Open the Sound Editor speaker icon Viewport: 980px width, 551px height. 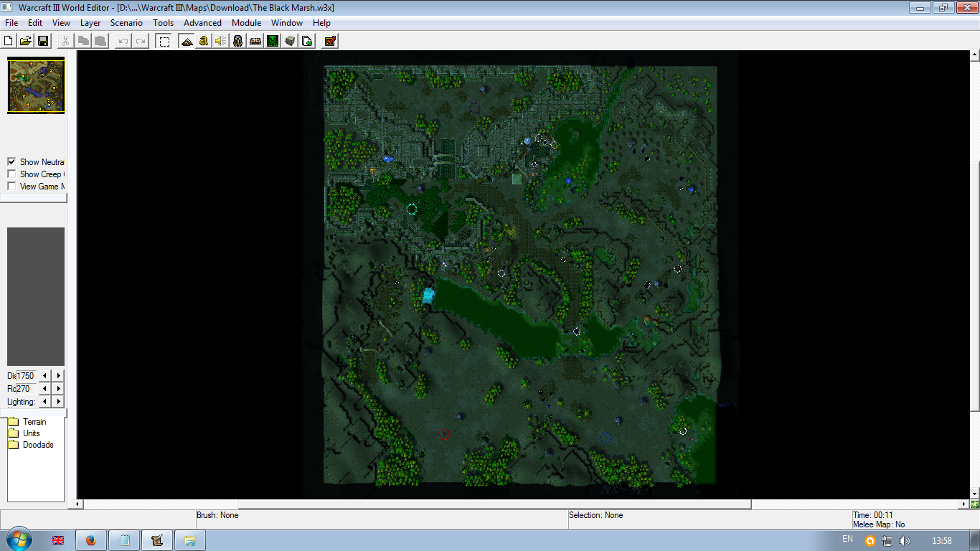(221, 41)
